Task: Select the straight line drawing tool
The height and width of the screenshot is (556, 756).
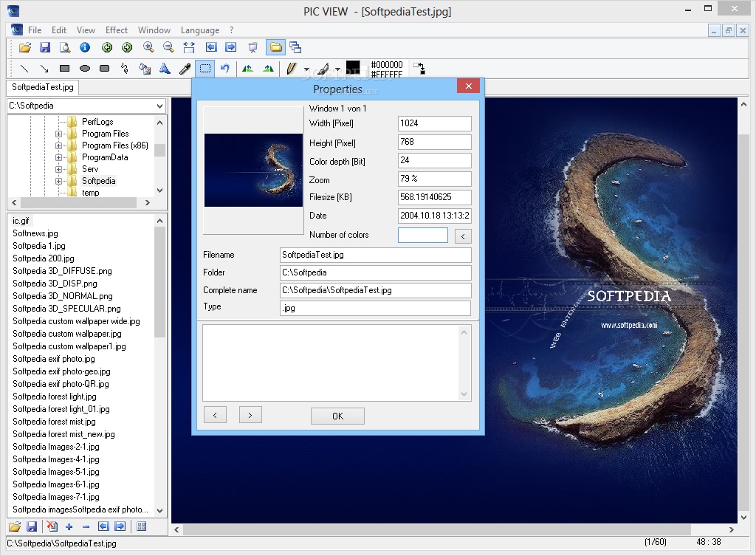Action: pos(24,69)
